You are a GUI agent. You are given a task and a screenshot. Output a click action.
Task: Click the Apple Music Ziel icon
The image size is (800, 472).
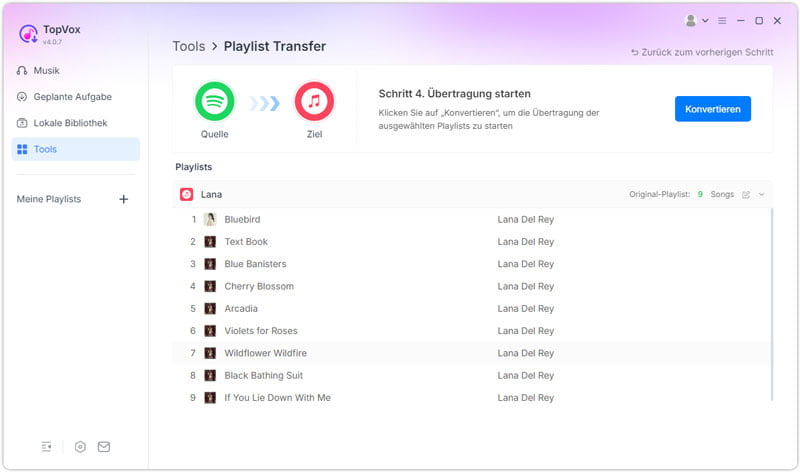coord(314,101)
